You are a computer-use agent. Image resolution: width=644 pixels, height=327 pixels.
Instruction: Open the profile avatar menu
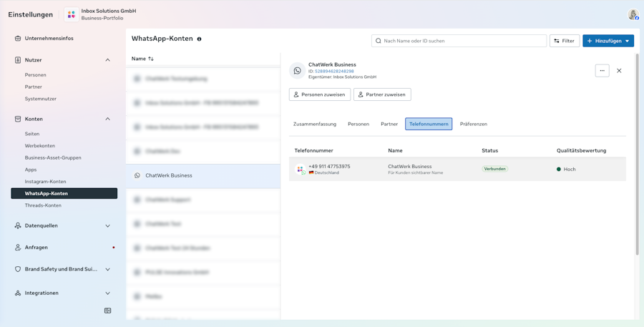pyautogui.click(x=633, y=14)
